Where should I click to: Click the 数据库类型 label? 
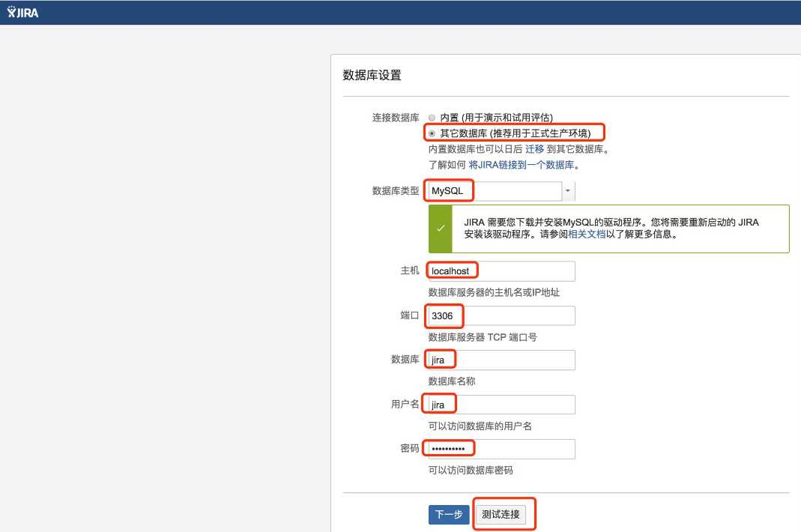click(x=396, y=190)
